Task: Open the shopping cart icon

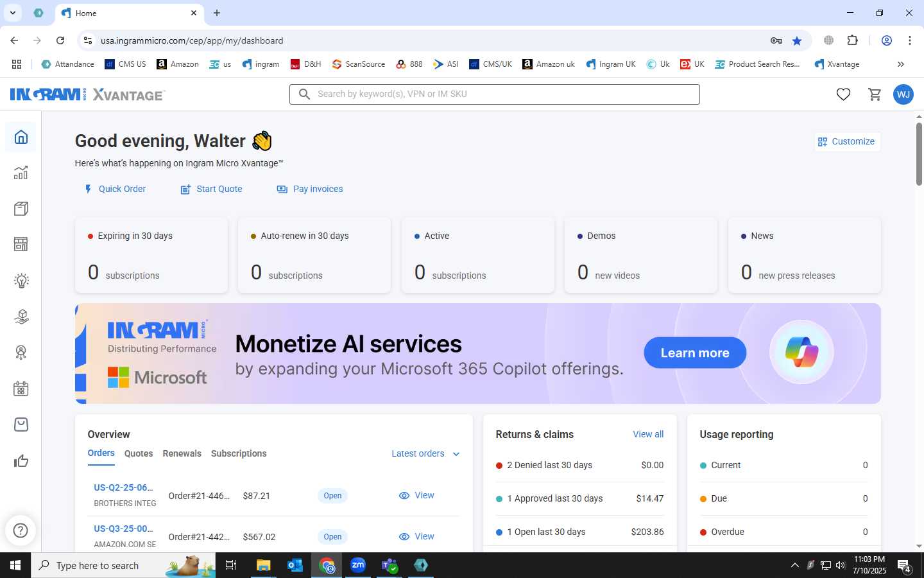Action: (x=875, y=94)
